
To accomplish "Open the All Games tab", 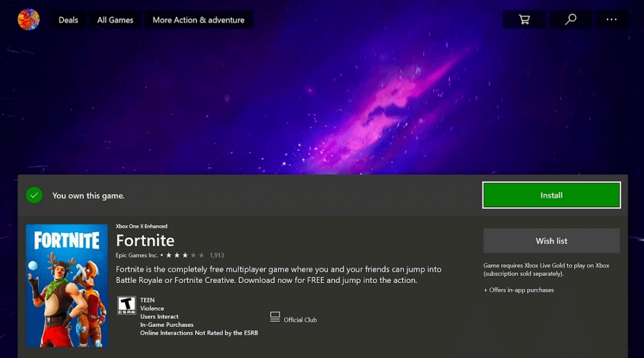I will 115,20.
